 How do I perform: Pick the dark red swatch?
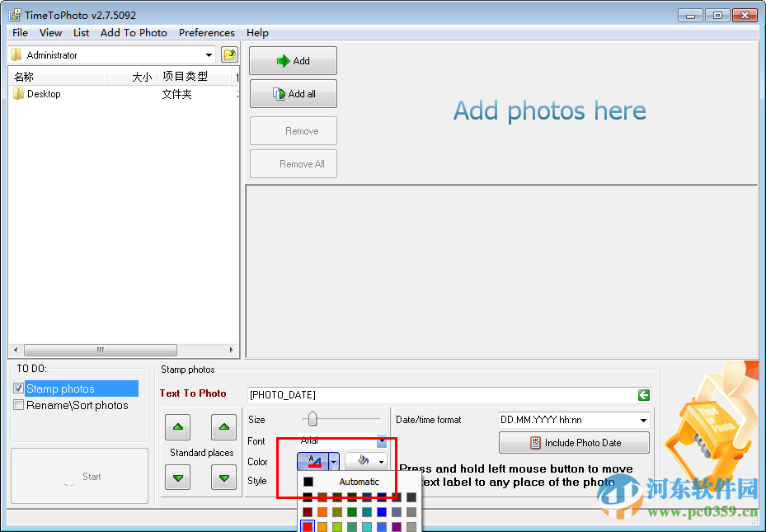(x=308, y=512)
